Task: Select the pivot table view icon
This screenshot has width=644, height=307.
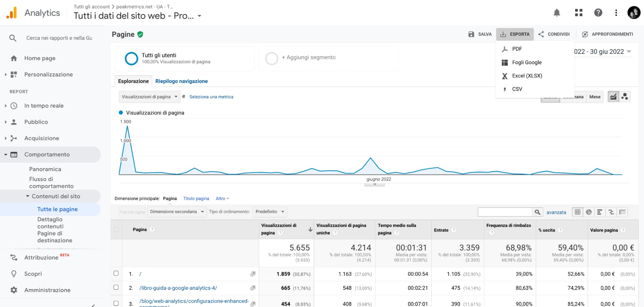Action: point(622,212)
